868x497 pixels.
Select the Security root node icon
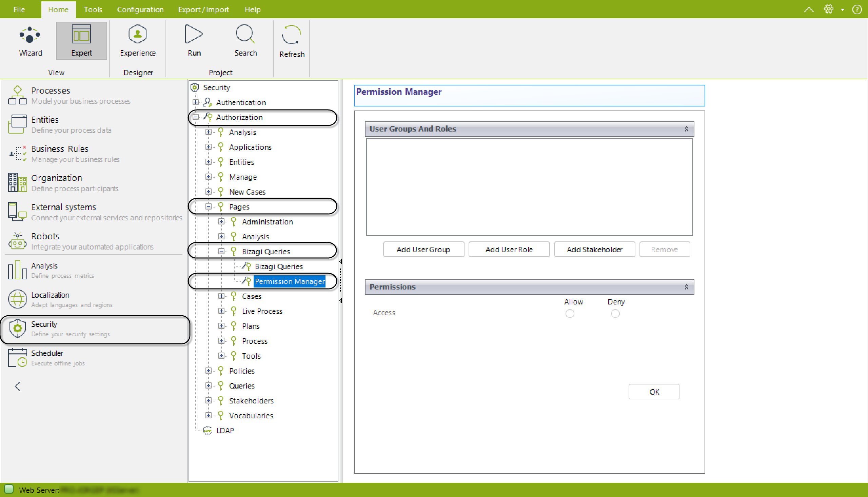(195, 87)
